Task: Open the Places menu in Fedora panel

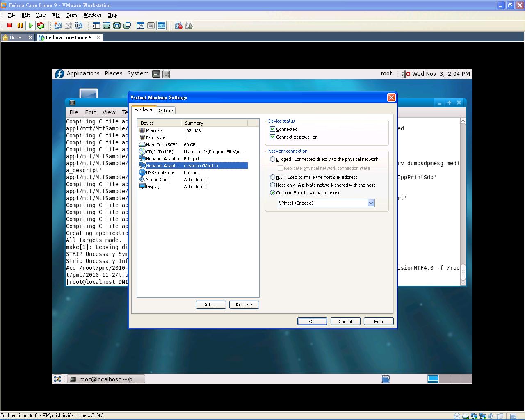Action: 114,74
